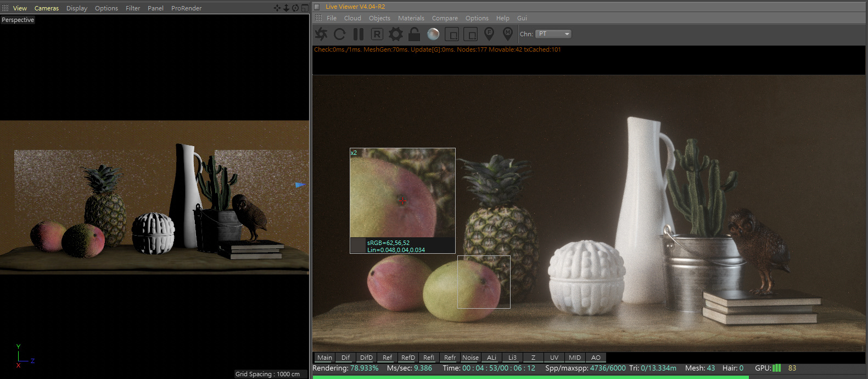The image size is (868, 379).
Task: Click the Main render pass button
Action: pyautogui.click(x=324, y=358)
